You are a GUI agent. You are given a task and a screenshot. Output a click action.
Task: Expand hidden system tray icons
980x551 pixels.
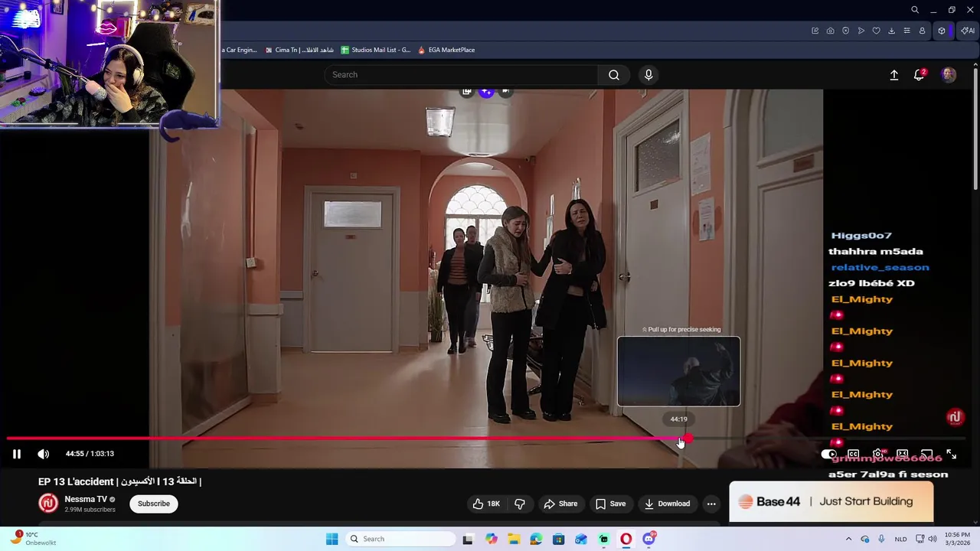pyautogui.click(x=848, y=539)
